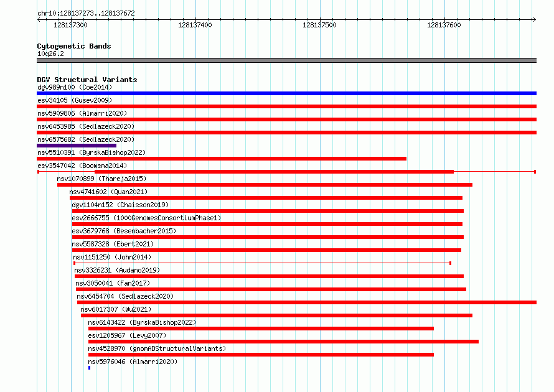This screenshot has height=392, width=554.
Task: Select the red esv1205967 variant bar
Action: 283,342
